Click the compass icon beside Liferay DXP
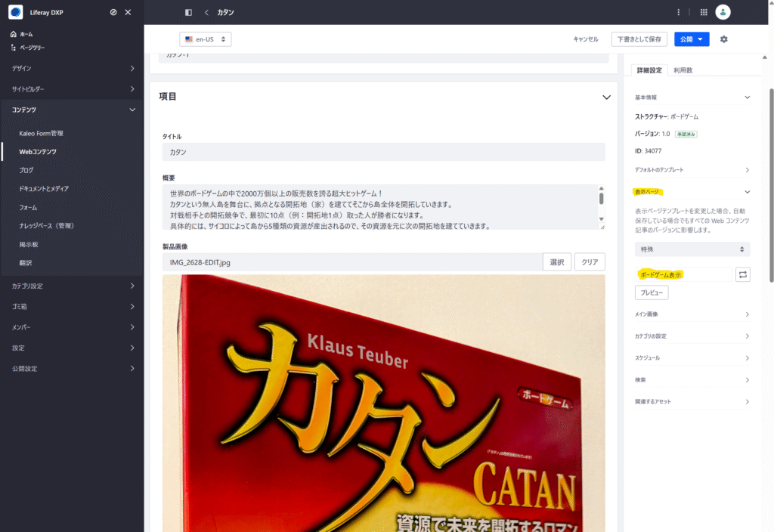Screen dimensions: 774x532 click(113, 12)
